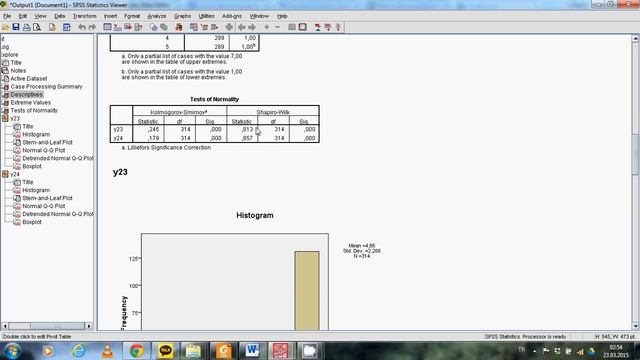This screenshot has height=360, width=640.
Task: Click the output pane's scroll-down arrow
Action: click(x=636, y=326)
